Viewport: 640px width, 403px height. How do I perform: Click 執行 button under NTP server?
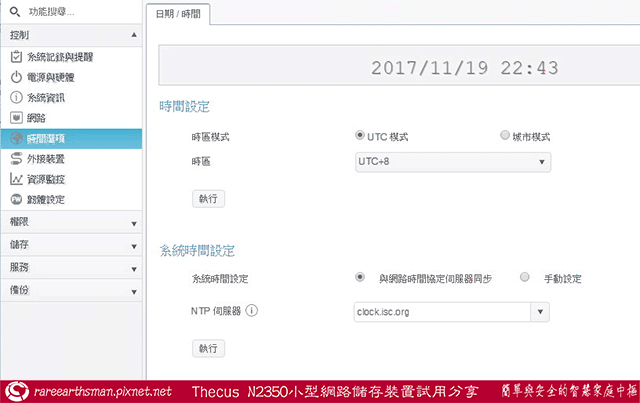[208, 348]
